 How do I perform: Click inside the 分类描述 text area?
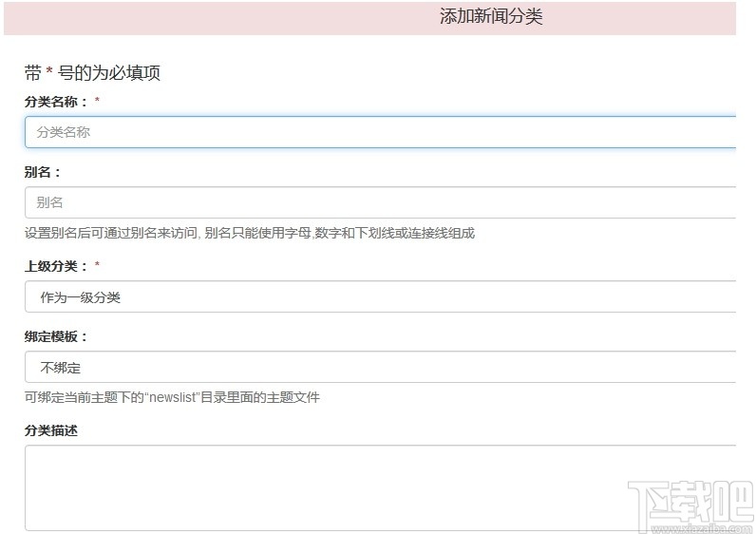381,488
